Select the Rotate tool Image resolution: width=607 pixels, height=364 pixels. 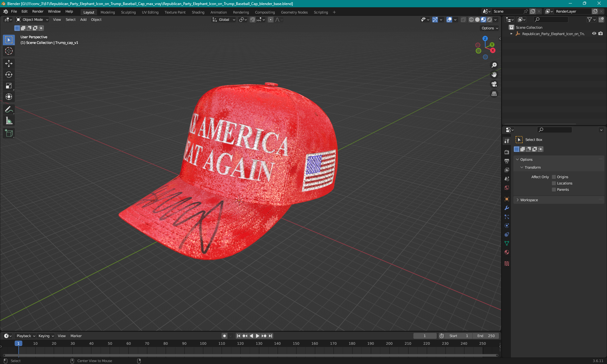click(x=9, y=75)
